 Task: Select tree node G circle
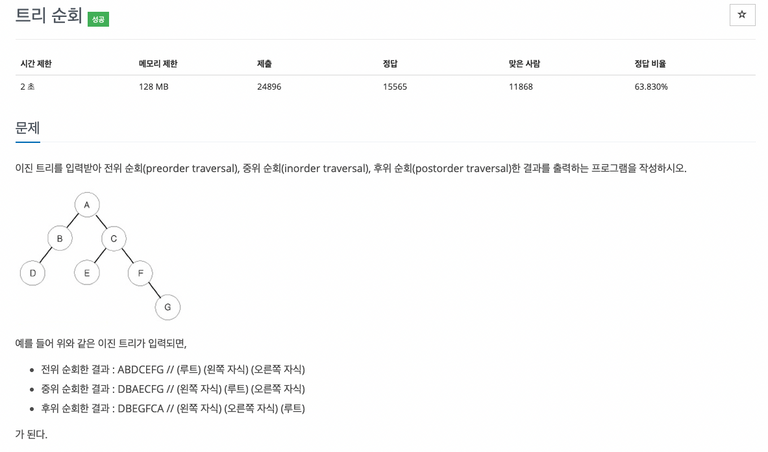(x=168, y=307)
